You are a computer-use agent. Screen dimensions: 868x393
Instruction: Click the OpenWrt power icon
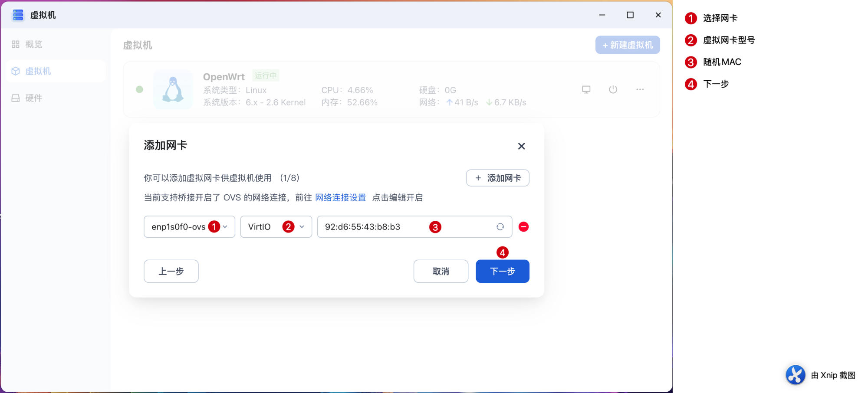[x=613, y=89]
